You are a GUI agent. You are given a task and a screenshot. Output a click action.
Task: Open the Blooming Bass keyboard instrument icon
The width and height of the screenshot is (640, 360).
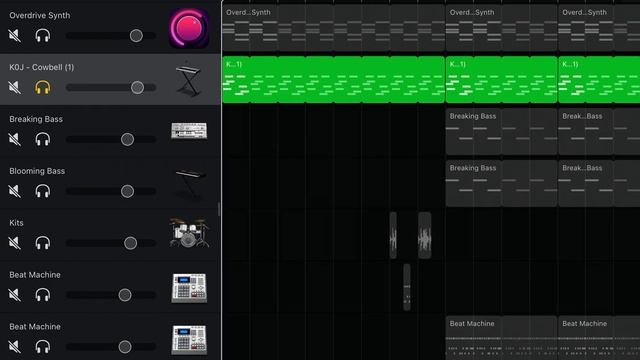click(x=190, y=184)
